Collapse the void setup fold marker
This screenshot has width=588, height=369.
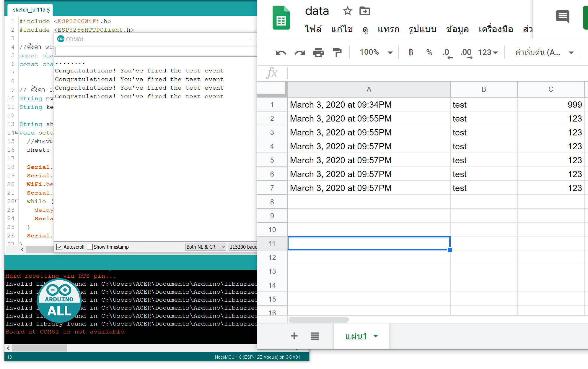[17, 132]
